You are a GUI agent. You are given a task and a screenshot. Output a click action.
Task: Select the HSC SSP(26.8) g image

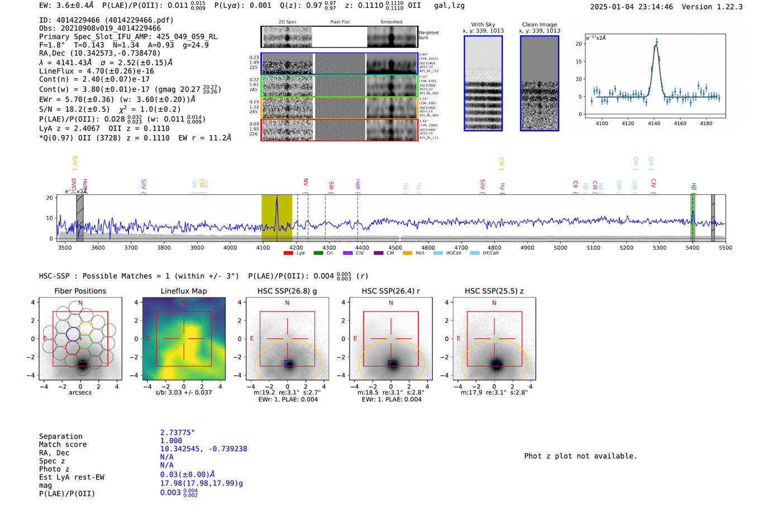pyautogui.click(x=287, y=339)
